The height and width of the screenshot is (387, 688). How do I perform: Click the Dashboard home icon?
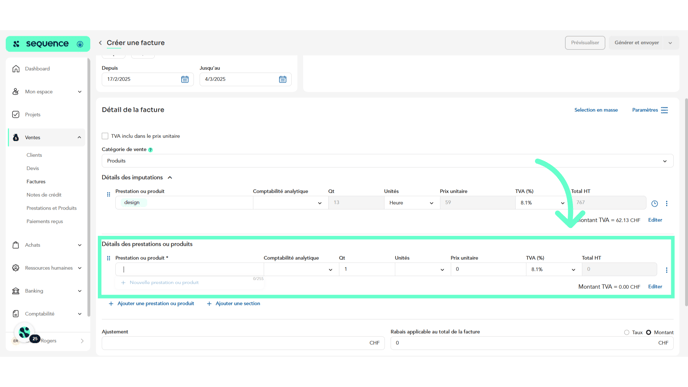point(16,69)
